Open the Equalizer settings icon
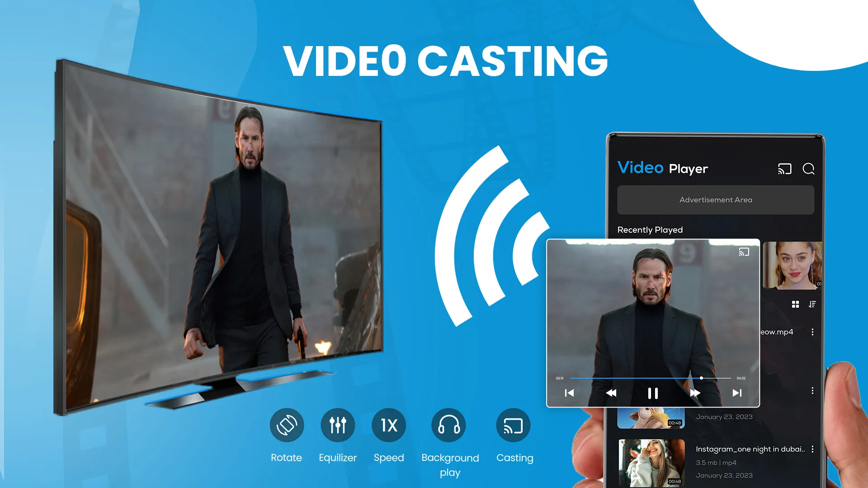The height and width of the screenshot is (488, 868). (336, 426)
